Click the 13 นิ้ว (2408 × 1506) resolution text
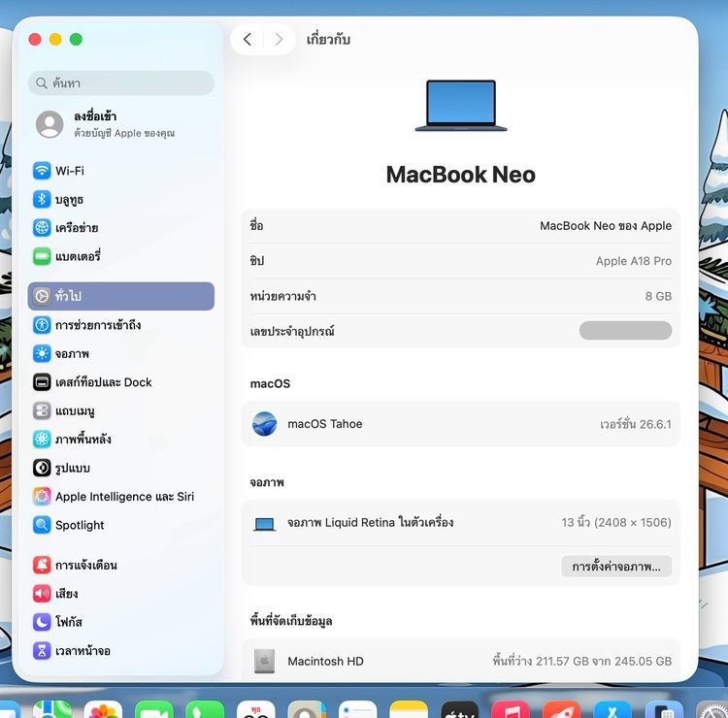This screenshot has width=728, height=718. coord(616,523)
